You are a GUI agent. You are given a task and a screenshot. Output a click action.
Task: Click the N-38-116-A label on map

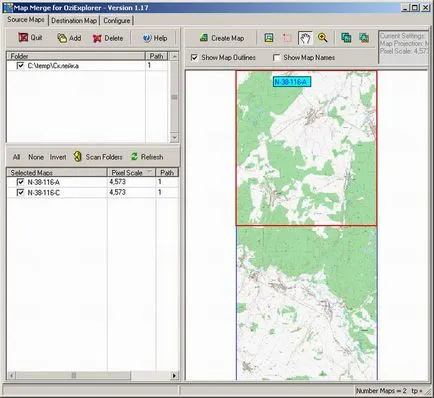click(x=292, y=82)
